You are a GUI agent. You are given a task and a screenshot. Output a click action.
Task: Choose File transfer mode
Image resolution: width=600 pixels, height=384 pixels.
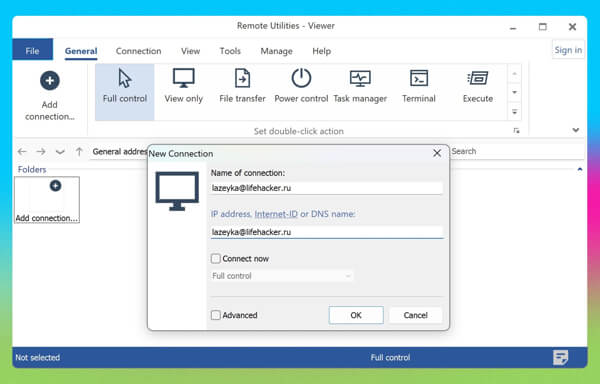click(x=242, y=92)
